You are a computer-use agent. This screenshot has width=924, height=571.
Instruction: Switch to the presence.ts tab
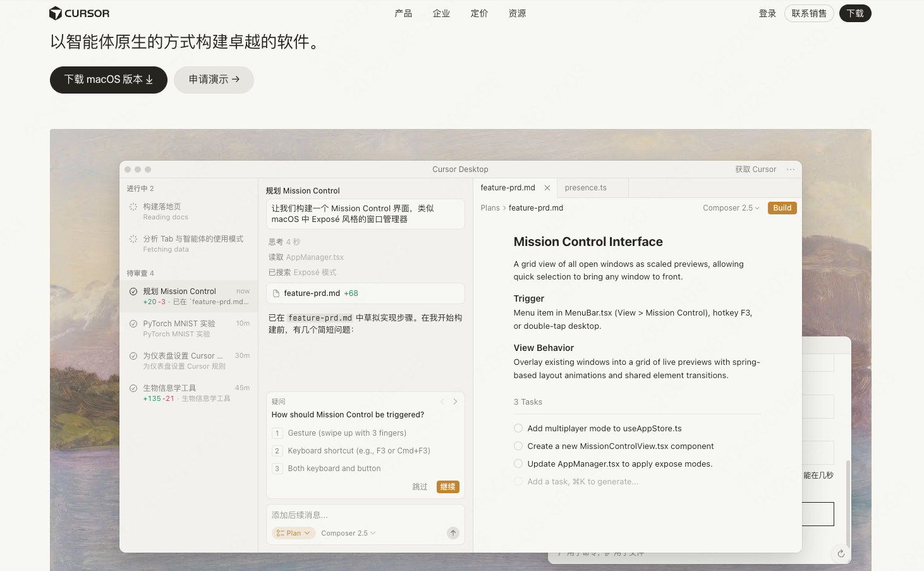586,188
